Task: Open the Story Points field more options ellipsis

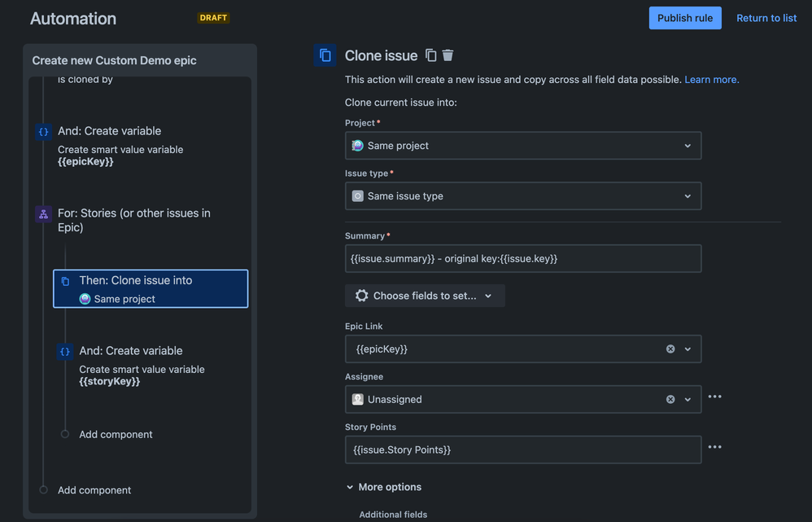Action: 714,447
